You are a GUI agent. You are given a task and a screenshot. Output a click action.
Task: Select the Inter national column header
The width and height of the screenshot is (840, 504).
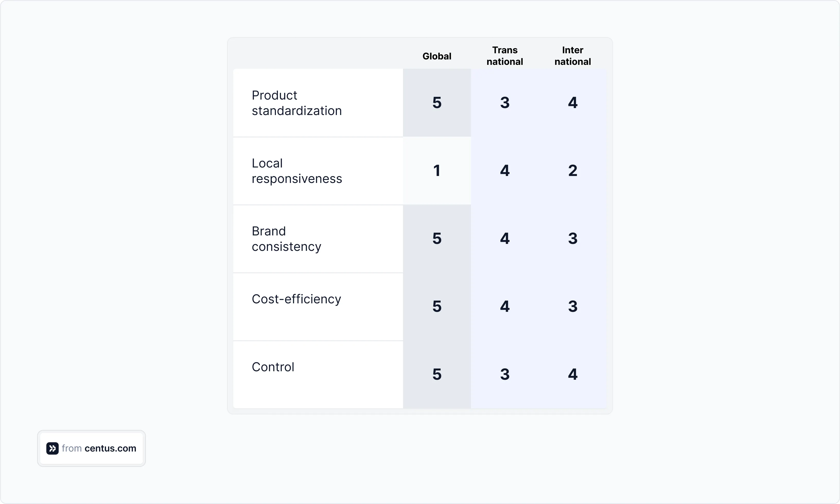(573, 56)
